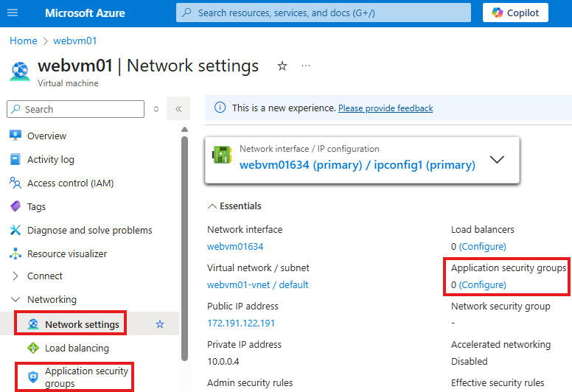Screen dimensions: 572x392
Task: Open Resource visualizer
Action: pyautogui.click(x=67, y=253)
